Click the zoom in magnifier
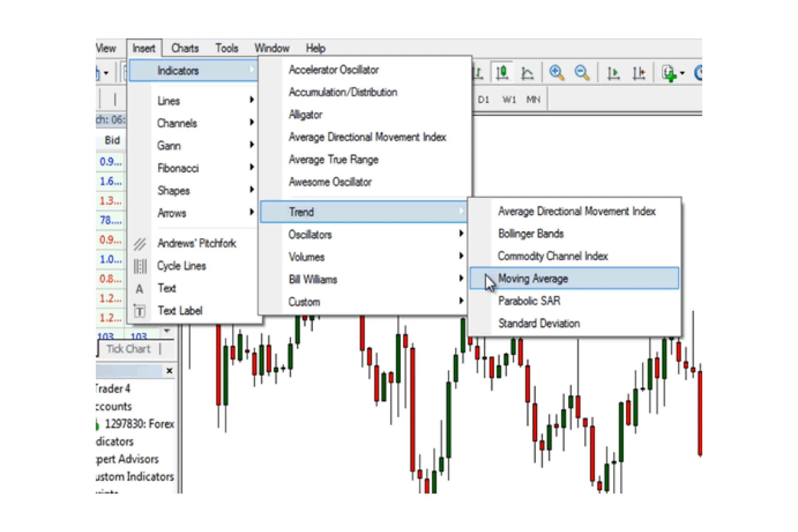798x532 pixels. coord(556,73)
